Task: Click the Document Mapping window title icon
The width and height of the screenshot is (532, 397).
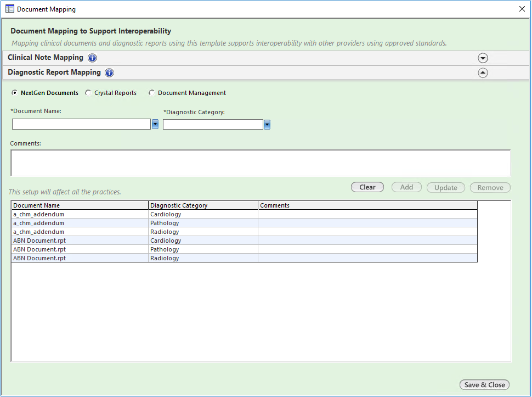Action: 10,9
